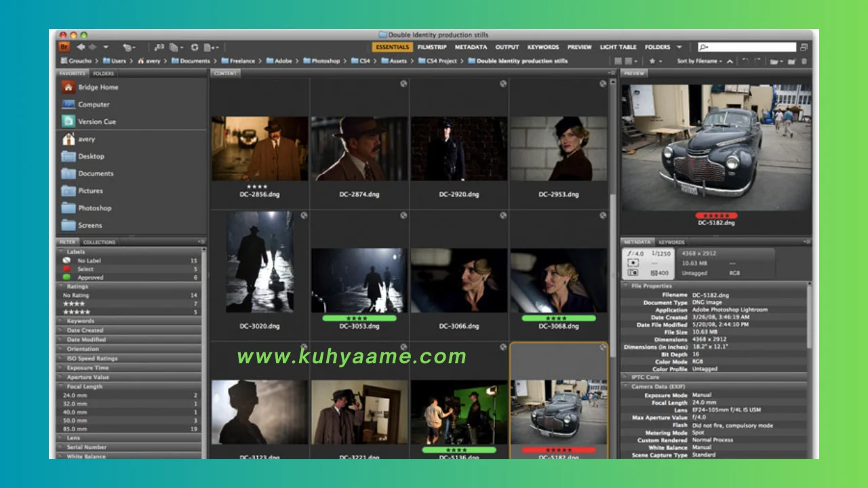868x488 pixels.
Task: Open the Sort by Filename dropdown
Action: (x=699, y=61)
